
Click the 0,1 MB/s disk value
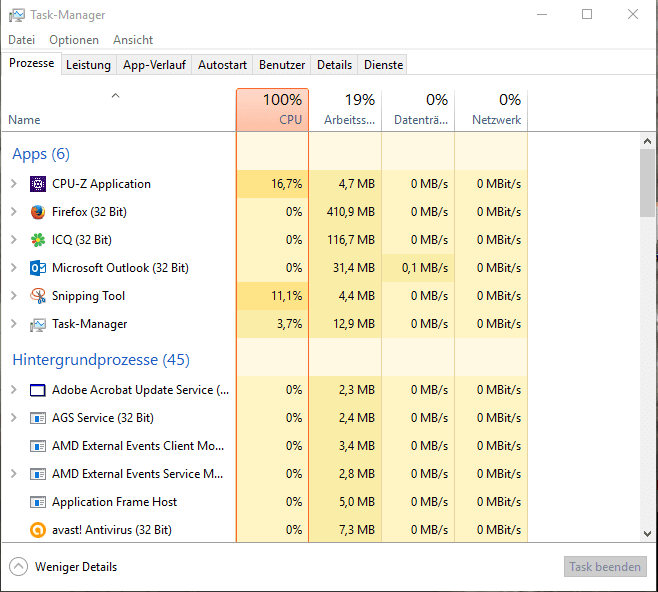tap(425, 268)
